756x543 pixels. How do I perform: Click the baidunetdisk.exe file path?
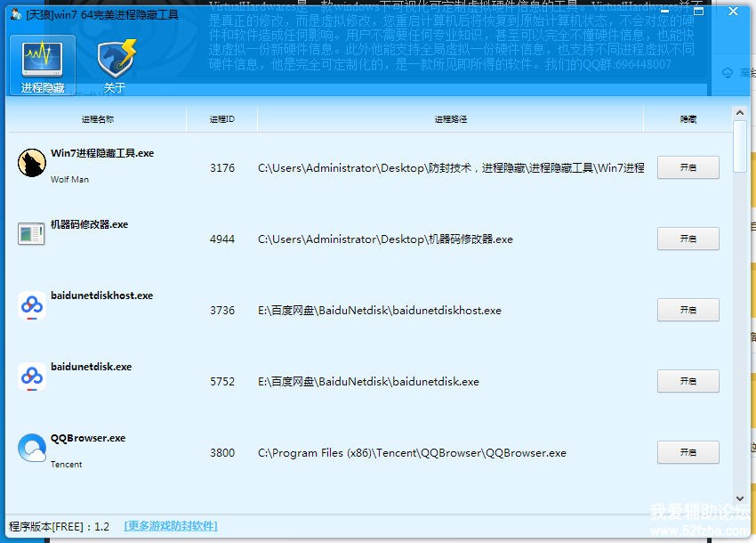[x=368, y=381]
